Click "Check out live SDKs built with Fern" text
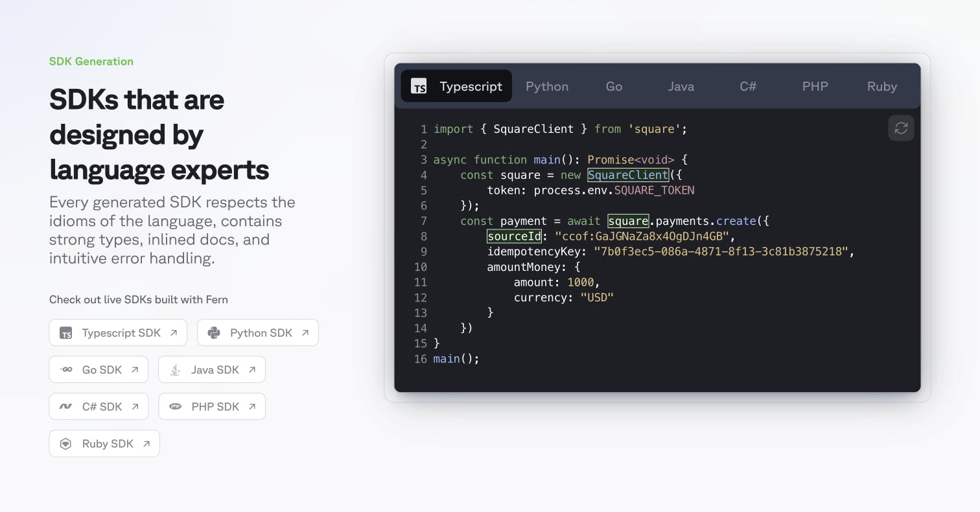 tap(139, 299)
